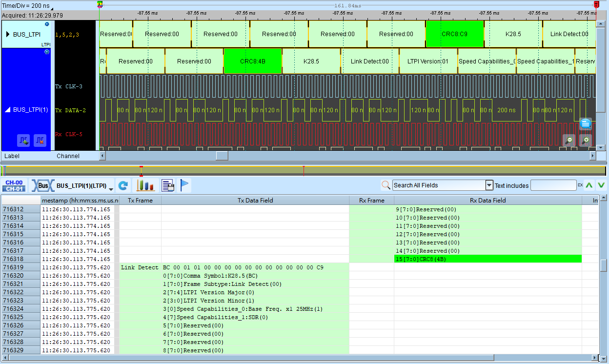Click the waveform horizontal scrollbar thumb
This screenshot has width=609, height=364.
click(222, 156)
